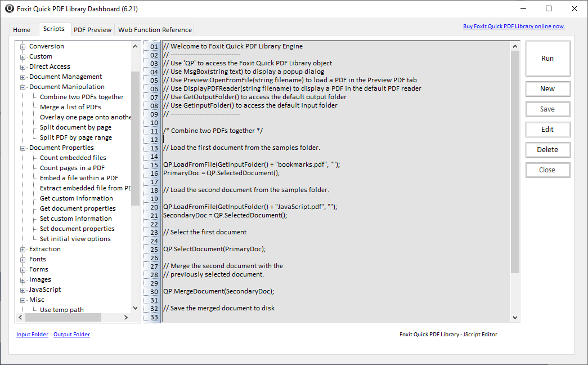Screen dimensions: 588x365
Task: Expand the Conversion tree node
Action: coord(23,47)
